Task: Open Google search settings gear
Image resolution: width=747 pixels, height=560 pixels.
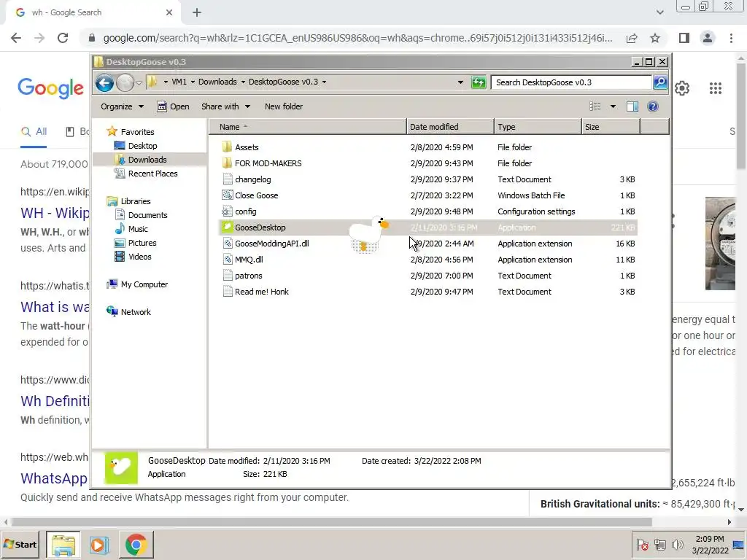Action: click(682, 88)
